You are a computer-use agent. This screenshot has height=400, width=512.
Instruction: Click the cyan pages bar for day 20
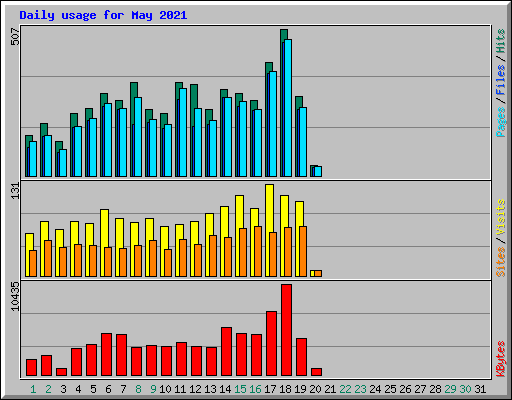[x=318, y=171]
